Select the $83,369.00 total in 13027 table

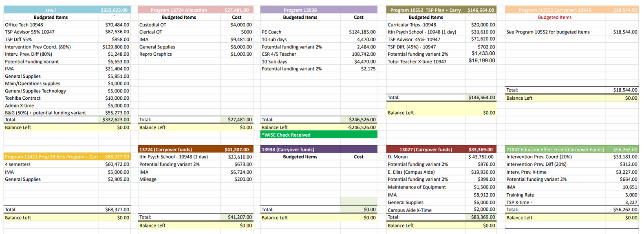click(481, 217)
